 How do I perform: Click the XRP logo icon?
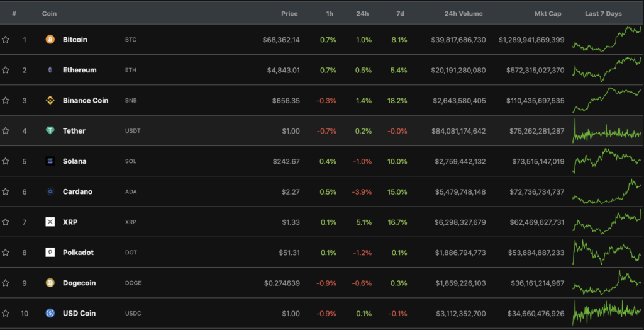click(x=50, y=222)
